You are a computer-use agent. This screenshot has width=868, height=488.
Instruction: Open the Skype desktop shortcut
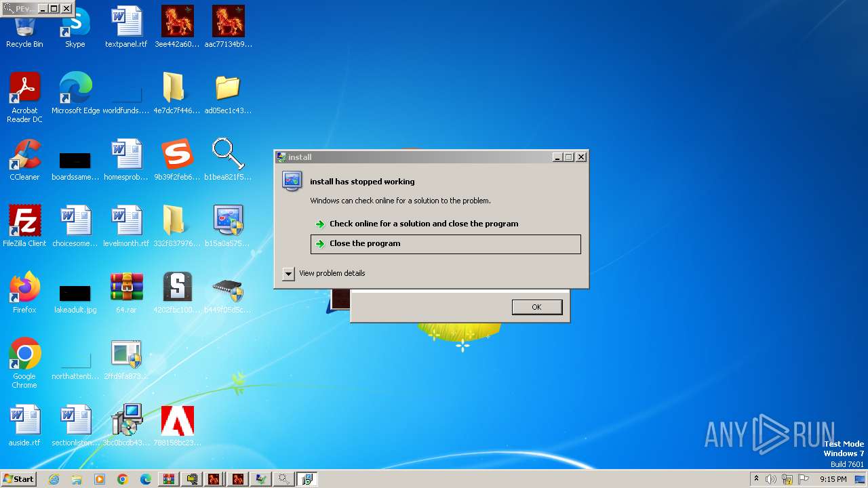(x=75, y=27)
